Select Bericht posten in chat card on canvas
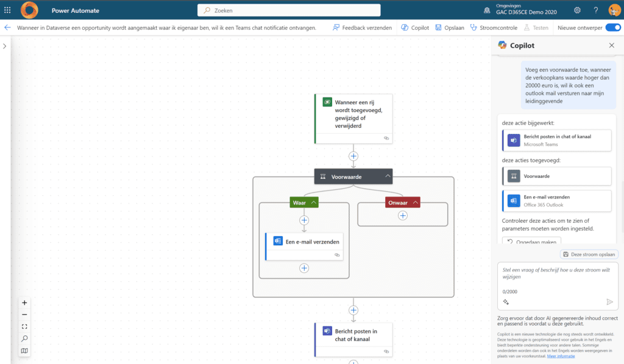The image size is (624, 364). 353,340
